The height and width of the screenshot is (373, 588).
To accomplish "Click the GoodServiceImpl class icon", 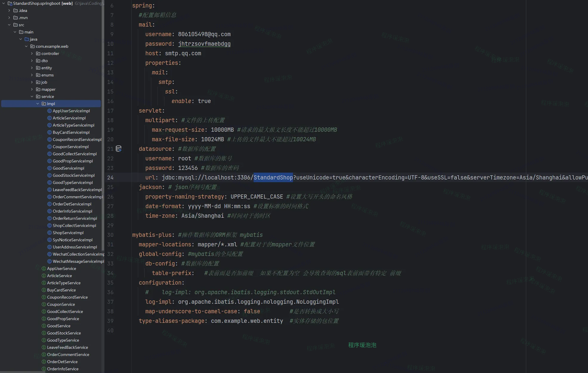I will click(50, 168).
